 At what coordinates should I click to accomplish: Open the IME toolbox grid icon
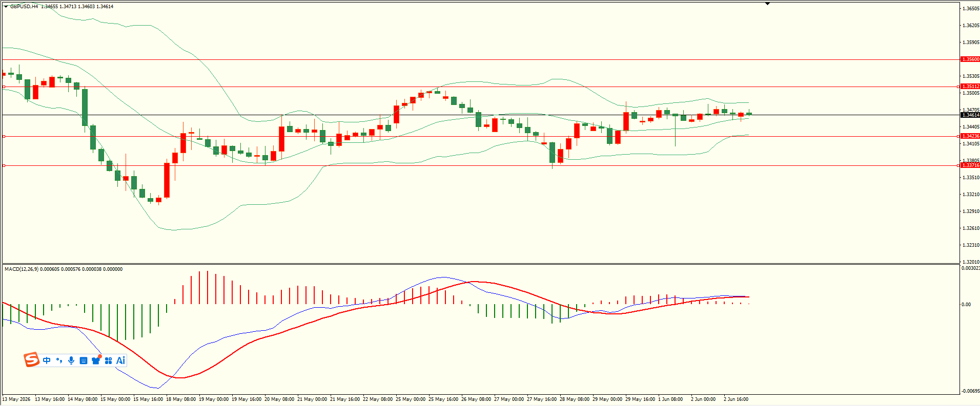(x=108, y=360)
